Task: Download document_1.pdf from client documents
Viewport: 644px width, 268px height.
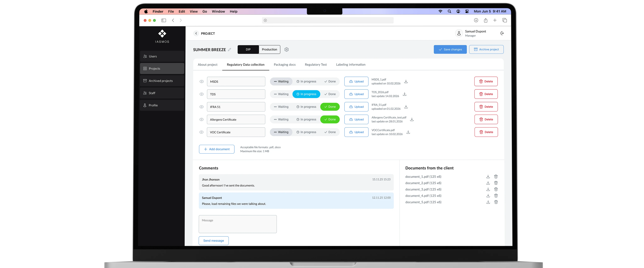Action: pos(488,176)
